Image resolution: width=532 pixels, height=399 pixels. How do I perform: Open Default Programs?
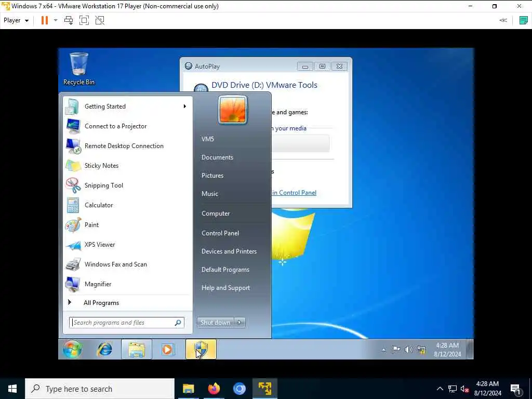(x=225, y=270)
